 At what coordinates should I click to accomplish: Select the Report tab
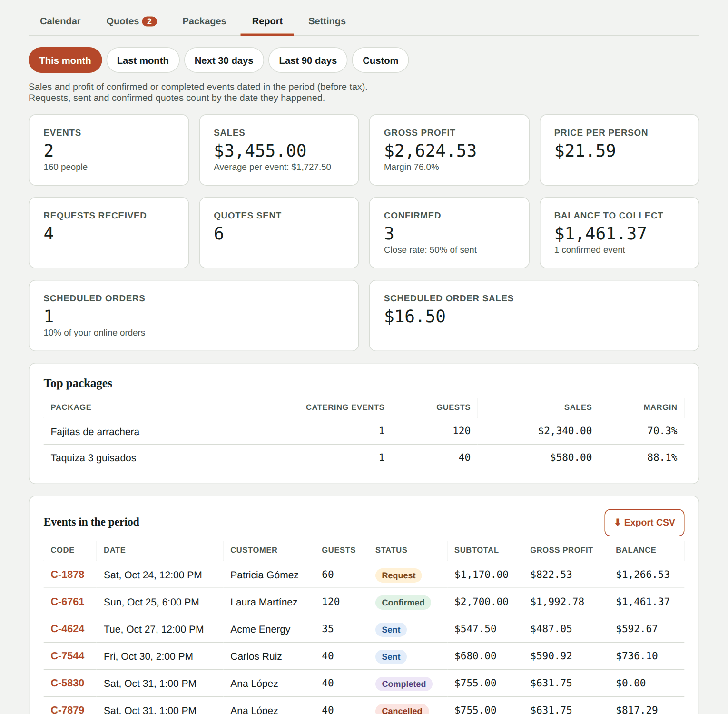pos(267,21)
